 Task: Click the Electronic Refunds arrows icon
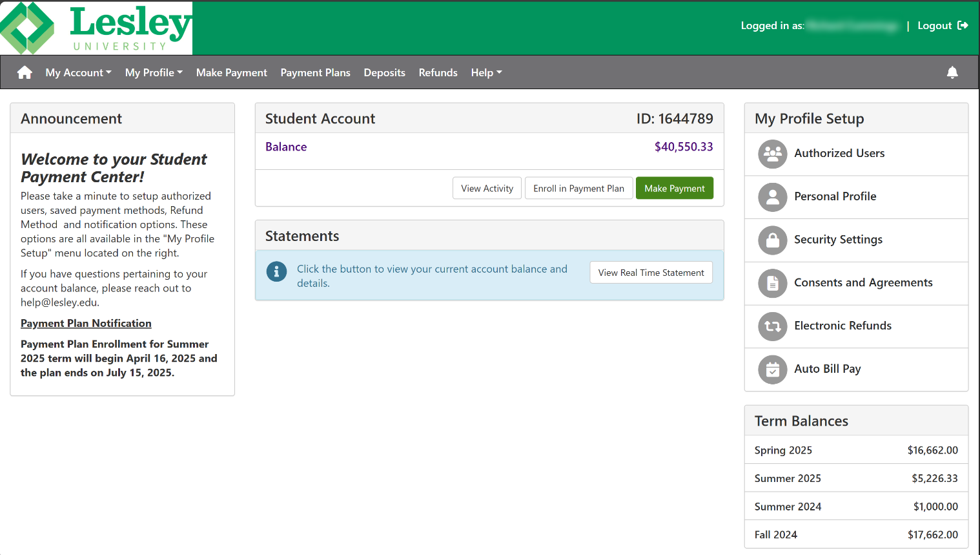pyautogui.click(x=773, y=326)
